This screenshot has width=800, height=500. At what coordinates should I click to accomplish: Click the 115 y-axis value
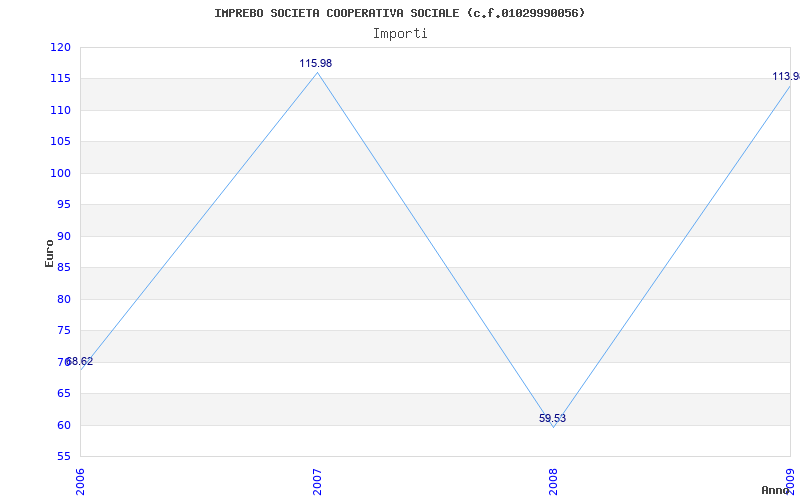[60, 79]
